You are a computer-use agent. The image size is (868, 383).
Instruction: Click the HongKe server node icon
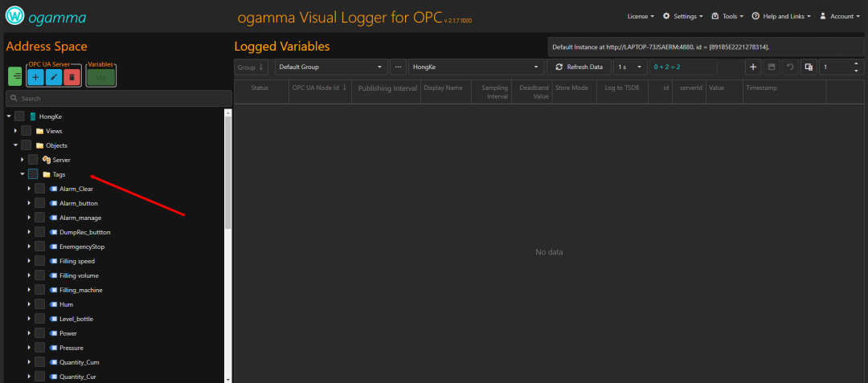point(33,116)
